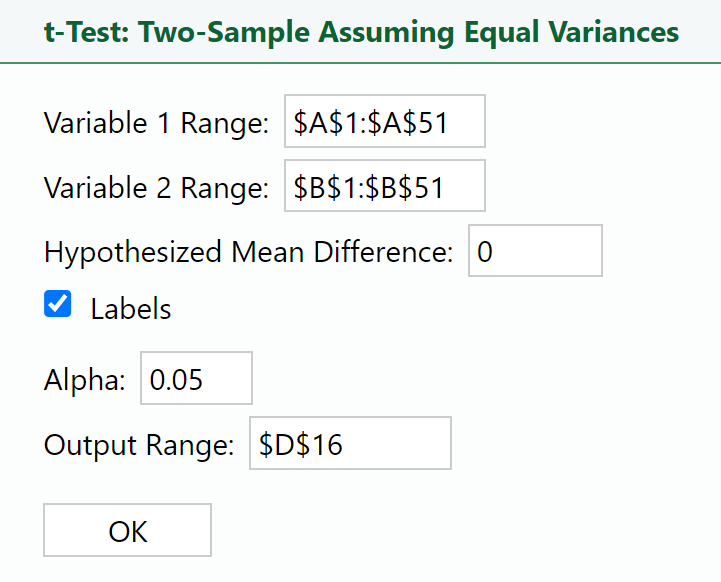
Task: Click the "Hypothesized Mean Difference:" label
Action: [x=248, y=252]
